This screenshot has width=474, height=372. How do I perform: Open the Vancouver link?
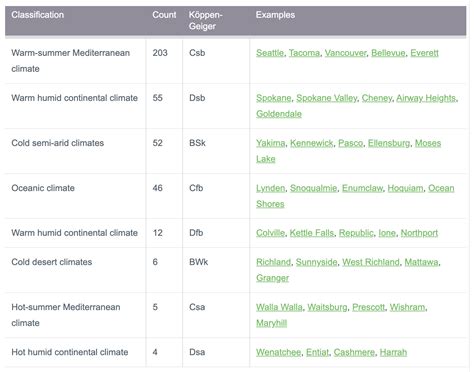(x=346, y=53)
